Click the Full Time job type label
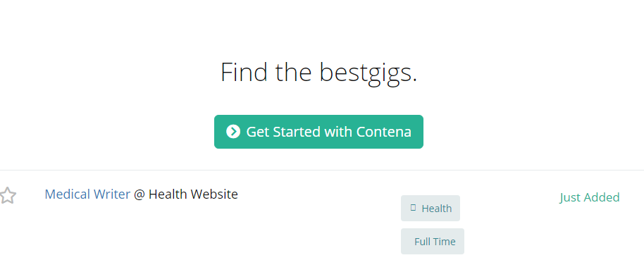 435,242
